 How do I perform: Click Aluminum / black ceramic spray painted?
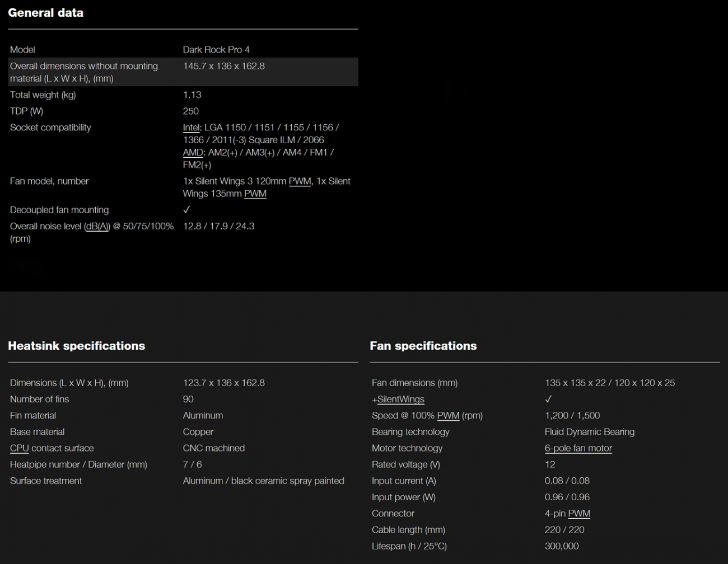(264, 481)
